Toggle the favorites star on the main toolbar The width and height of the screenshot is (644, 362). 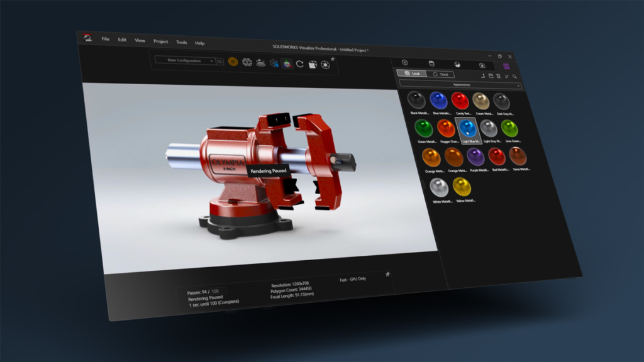pyautogui.click(x=333, y=59)
